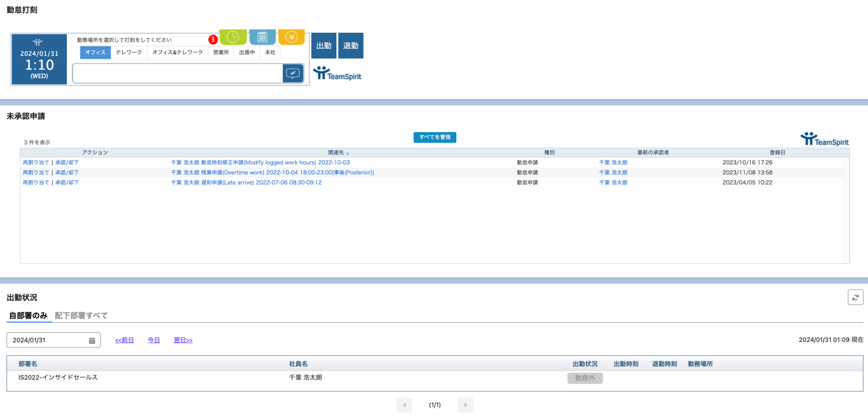Screen dimensions: 868x417
Task: Open the blue work report list icon
Action: click(x=262, y=37)
